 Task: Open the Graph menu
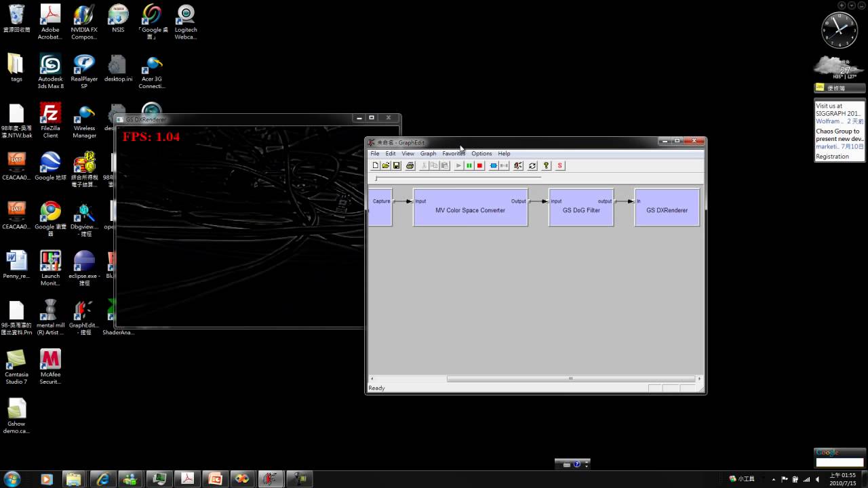point(428,154)
